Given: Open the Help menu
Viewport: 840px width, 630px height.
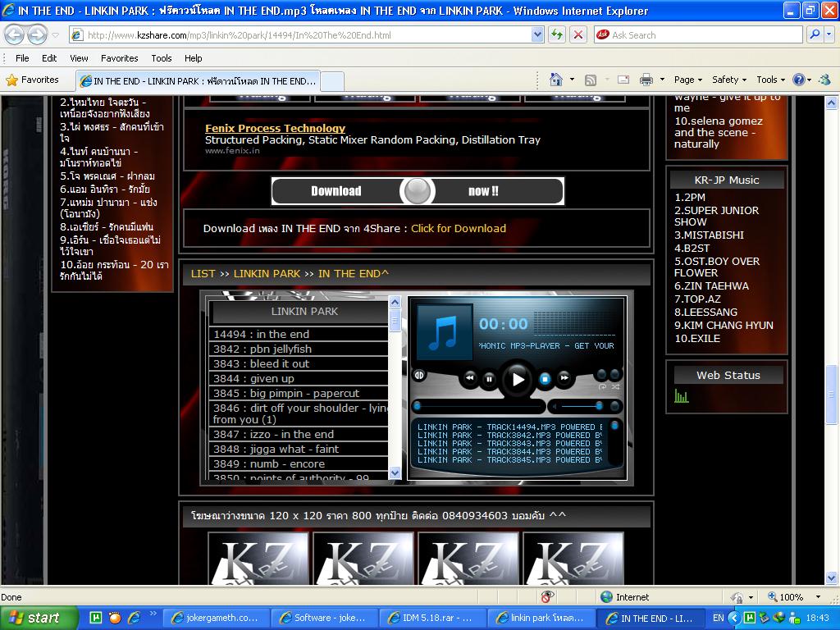Looking at the screenshot, I should [194, 58].
